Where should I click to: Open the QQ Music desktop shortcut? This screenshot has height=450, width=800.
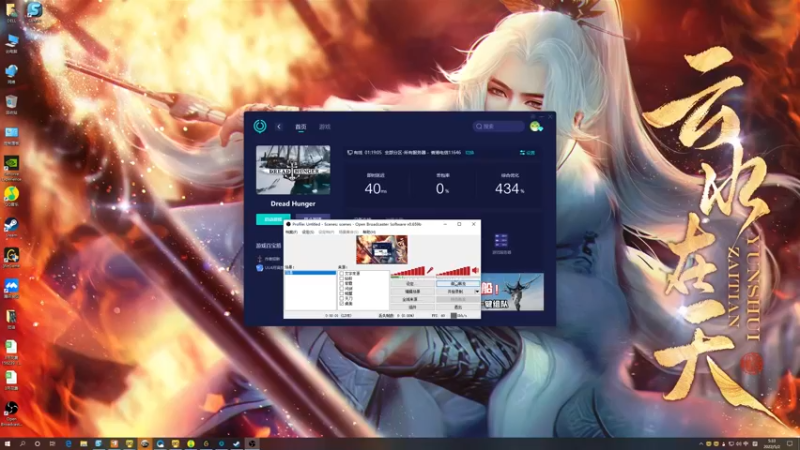pos(11,195)
